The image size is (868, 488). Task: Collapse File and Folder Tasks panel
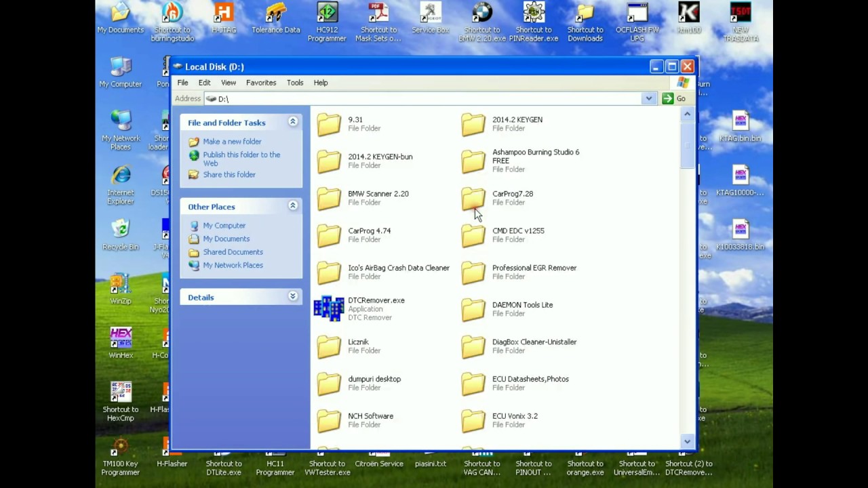(x=293, y=122)
